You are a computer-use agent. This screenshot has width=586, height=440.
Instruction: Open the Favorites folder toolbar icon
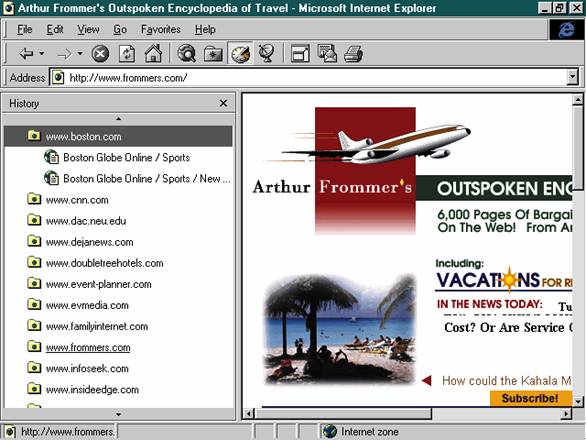(x=213, y=54)
